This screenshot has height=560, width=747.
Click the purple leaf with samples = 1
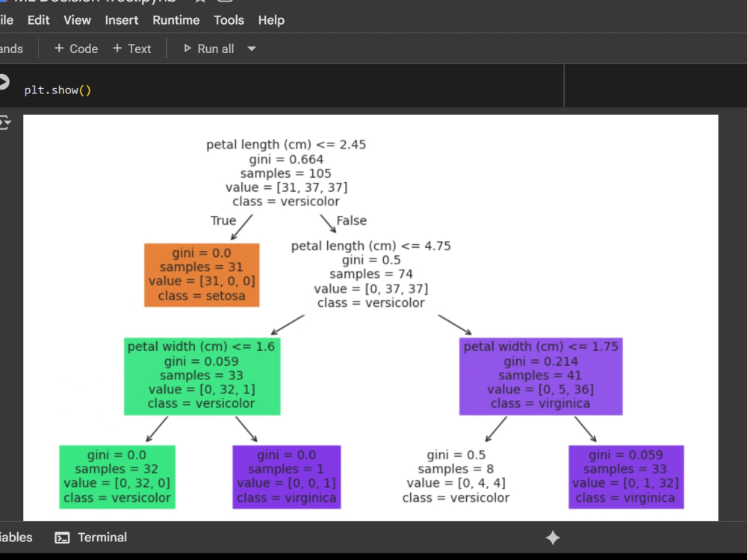pos(286,476)
